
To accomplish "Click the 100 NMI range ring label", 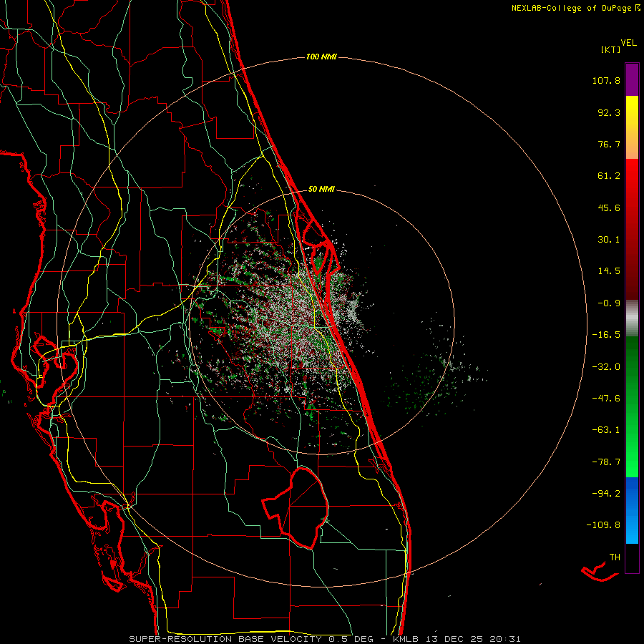I will coord(321,57).
